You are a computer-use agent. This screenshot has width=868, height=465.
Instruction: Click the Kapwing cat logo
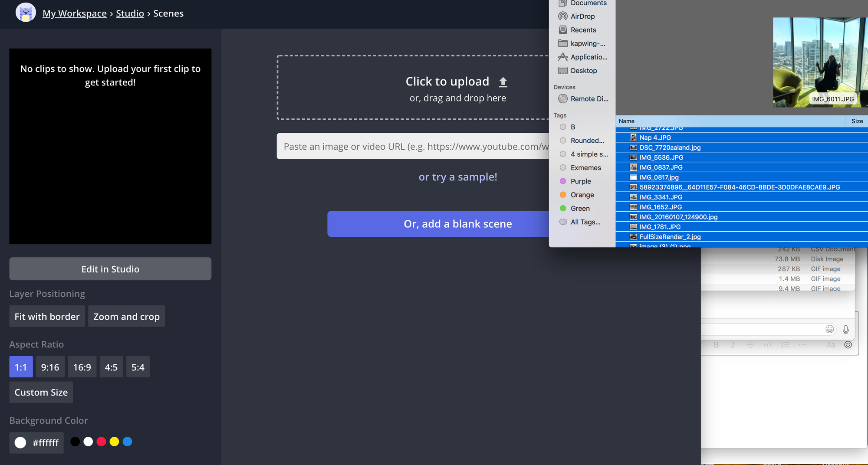[26, 13]
